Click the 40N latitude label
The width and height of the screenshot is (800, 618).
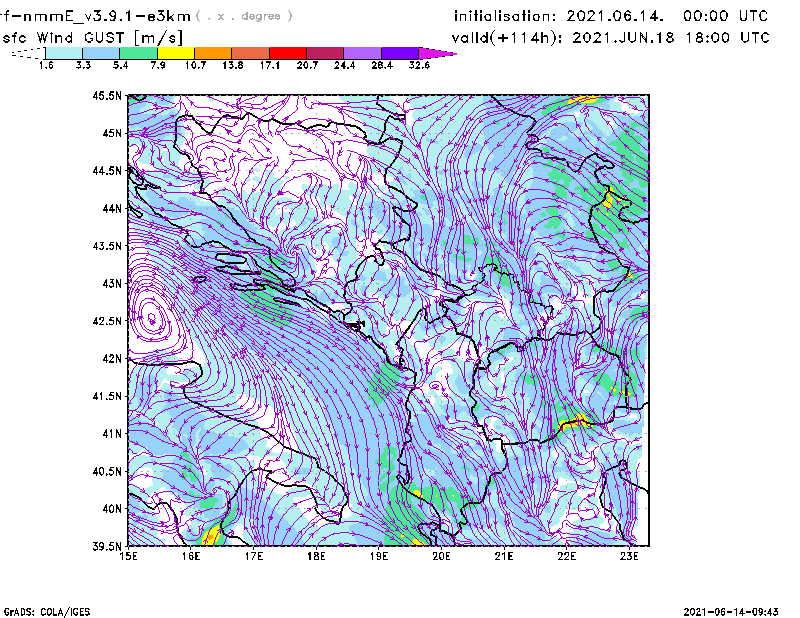tap(112, 508)
